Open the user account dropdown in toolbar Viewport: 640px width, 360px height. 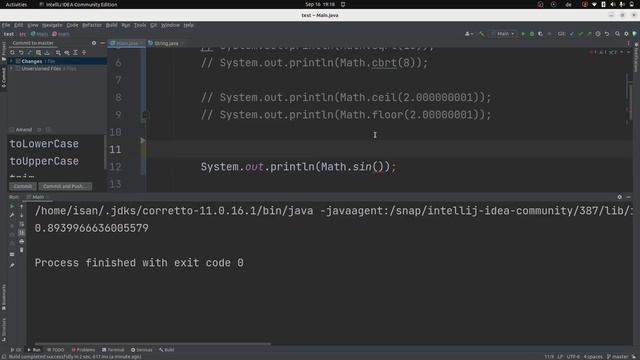469,34
